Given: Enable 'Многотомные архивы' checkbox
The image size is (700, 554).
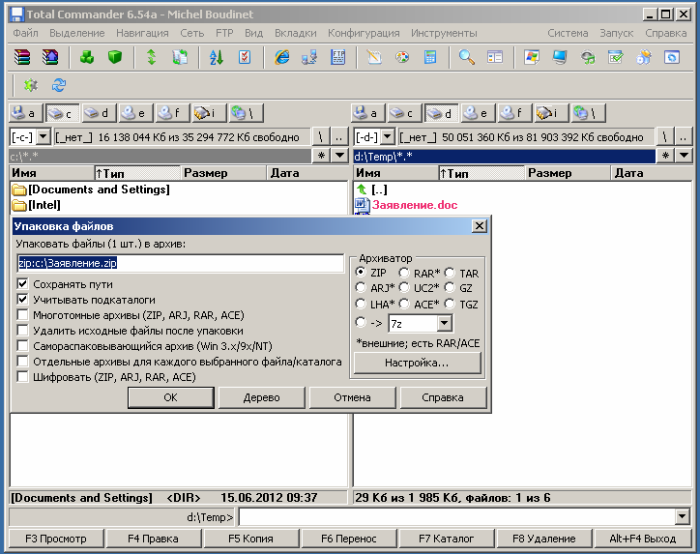Looking at the screenshot, I should (x=22, y=315).
